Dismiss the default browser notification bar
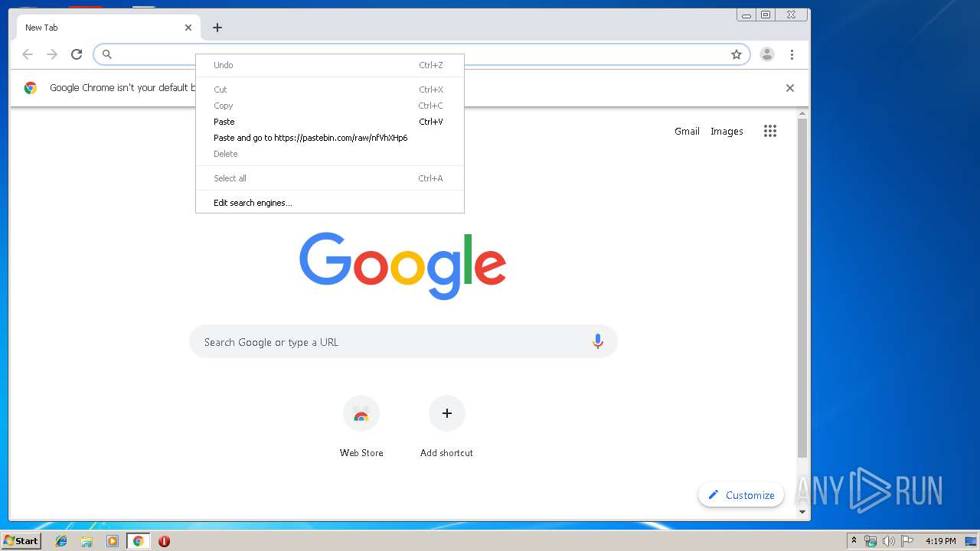 click(x=790, y=88)
